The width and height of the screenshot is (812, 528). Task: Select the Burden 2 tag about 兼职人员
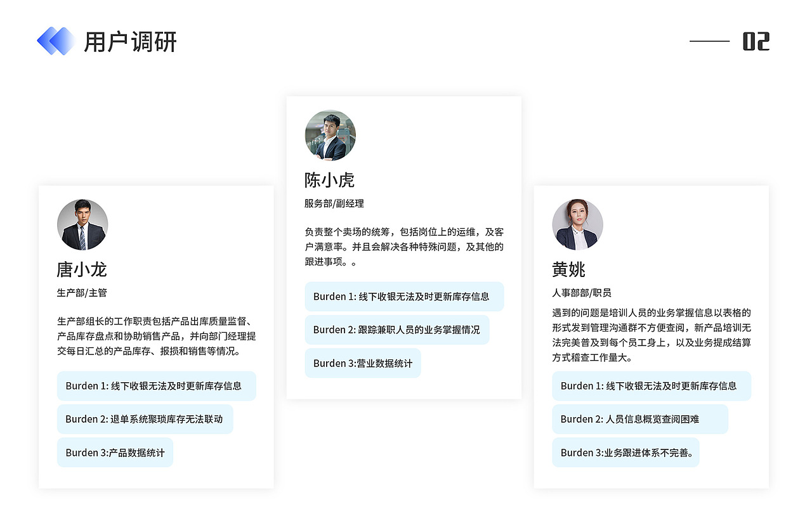click(x=397, y=330)
